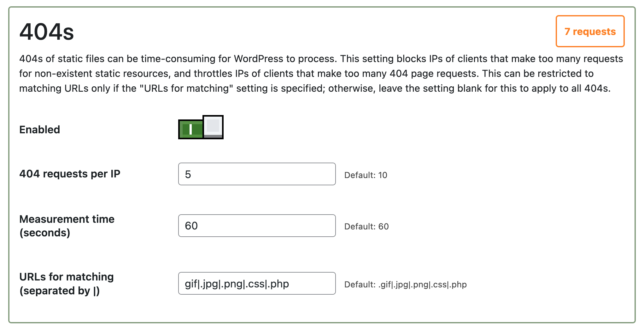Viewport: 644px width, 329px height.
Task: Click the white knob of the Enabled switch
Action: pos(213,126)
